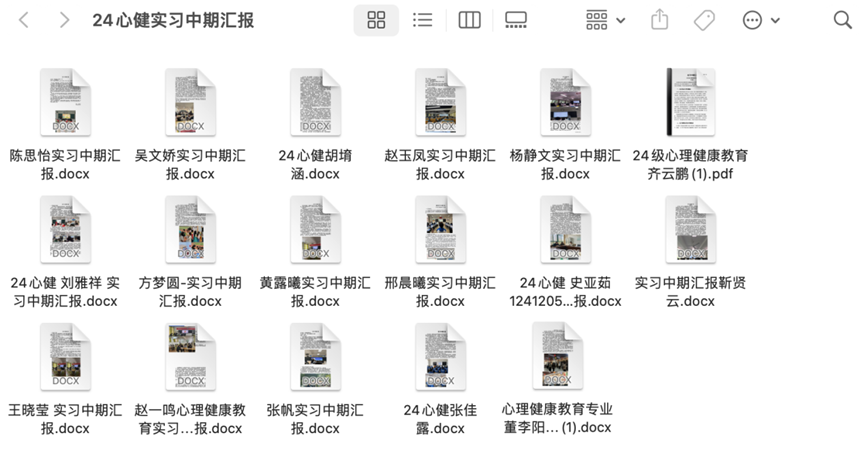The width and height of the screenshot is (864, 474).
Task: Go forward with the right chevron
Action: (64, 20)
